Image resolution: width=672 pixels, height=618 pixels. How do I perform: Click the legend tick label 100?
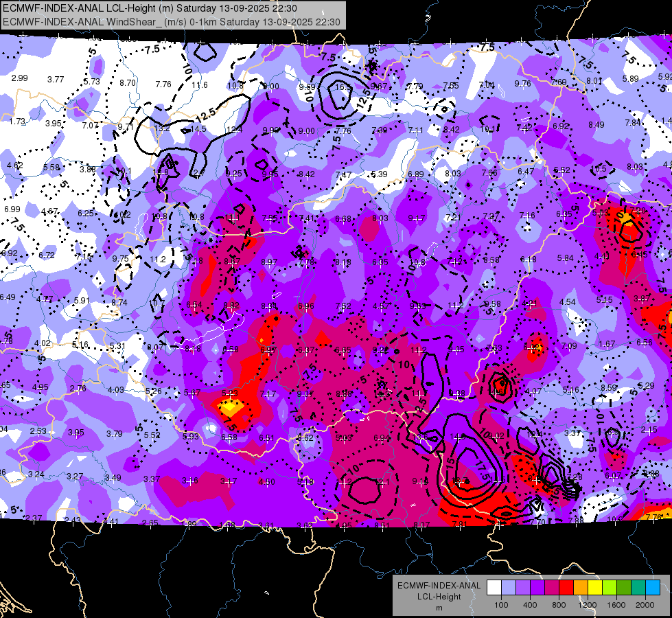(501, 605)
